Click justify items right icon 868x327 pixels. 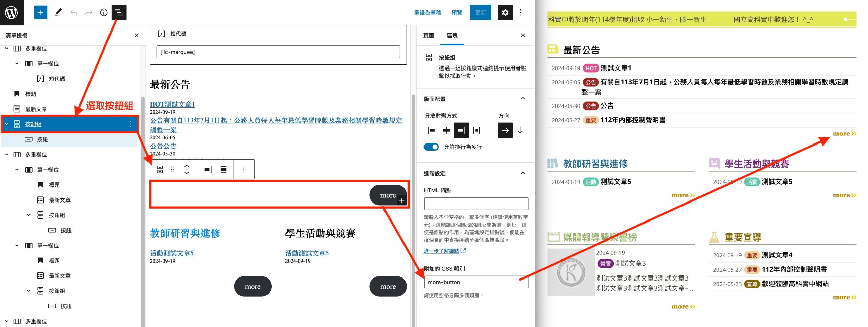(x=461, y=130)
